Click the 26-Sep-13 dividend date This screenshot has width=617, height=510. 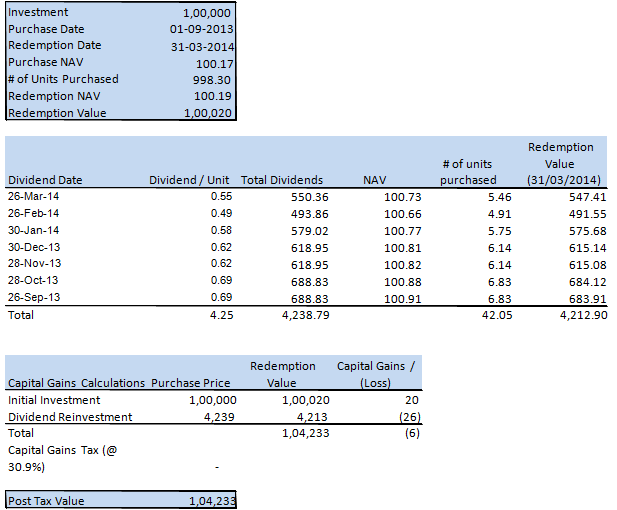point(34,297)
